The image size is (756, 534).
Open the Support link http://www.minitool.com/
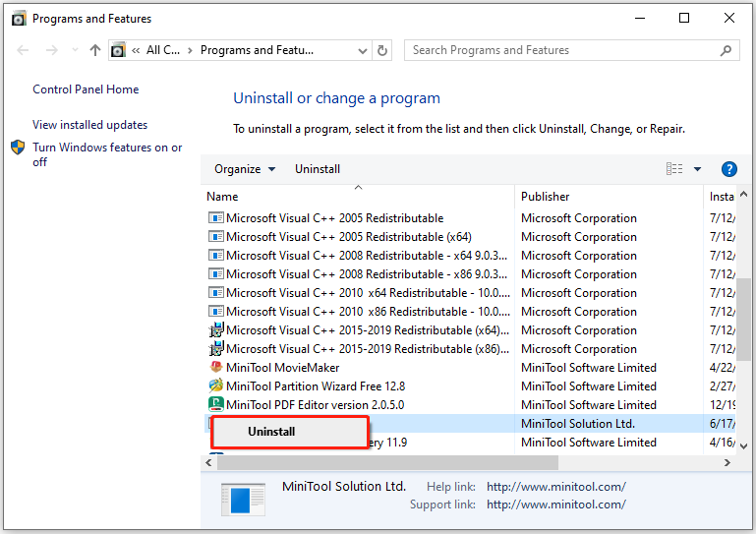click(555, 504)
